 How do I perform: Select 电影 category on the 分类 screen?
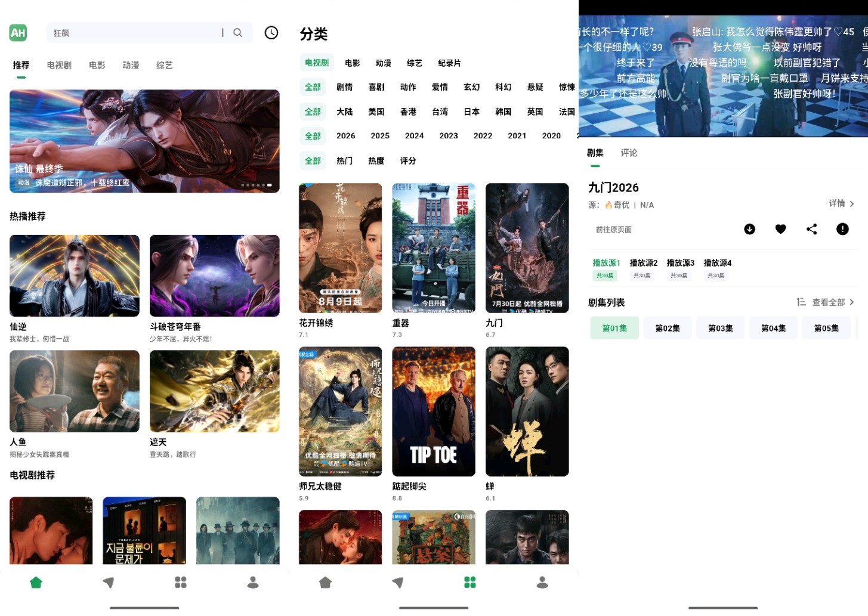point(353,63)
